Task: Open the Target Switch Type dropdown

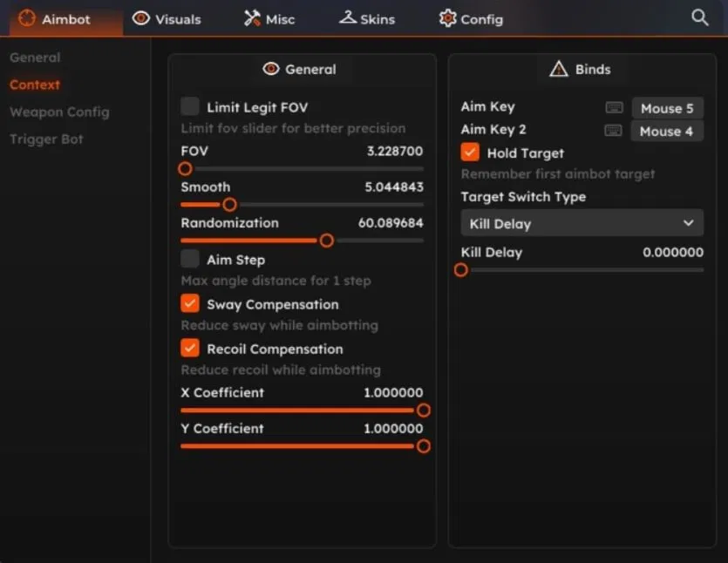Action: [x=582, y=223]
